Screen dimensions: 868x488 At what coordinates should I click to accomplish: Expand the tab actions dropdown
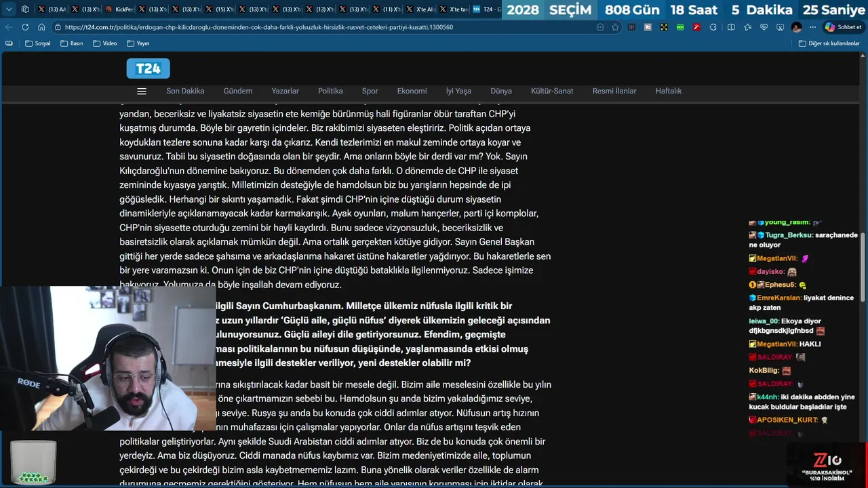tap(9, 9)
